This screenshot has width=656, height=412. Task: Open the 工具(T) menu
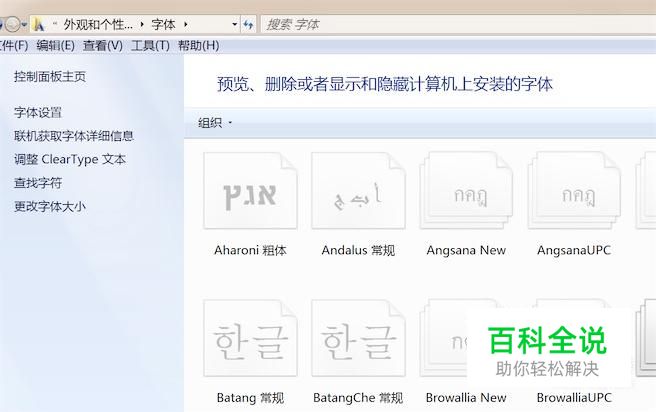tap(150, 46)
